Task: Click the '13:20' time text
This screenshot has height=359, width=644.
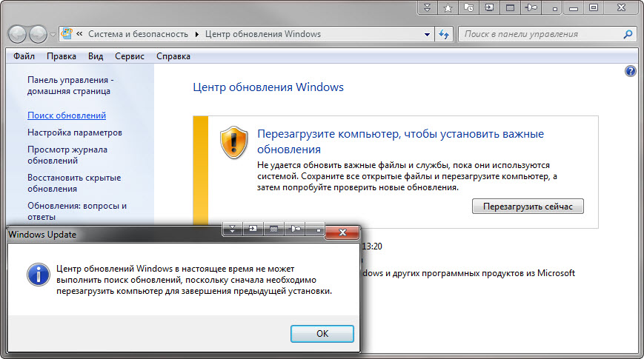Action: pos(372,246)
